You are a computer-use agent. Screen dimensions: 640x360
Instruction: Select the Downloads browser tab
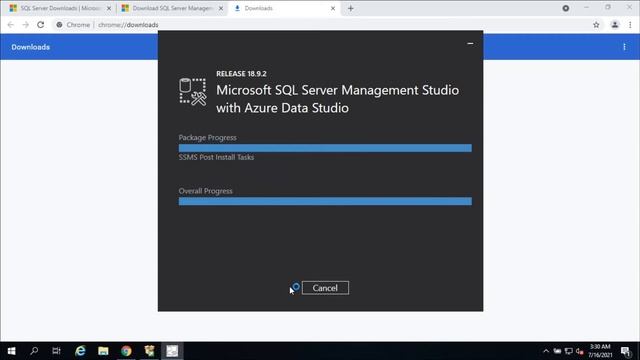284,8
